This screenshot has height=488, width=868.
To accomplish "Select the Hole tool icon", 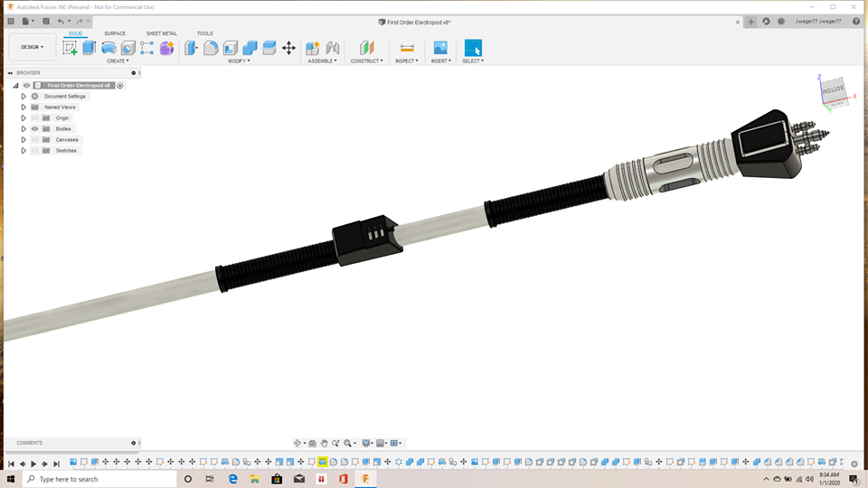I will tap(127, 48).
